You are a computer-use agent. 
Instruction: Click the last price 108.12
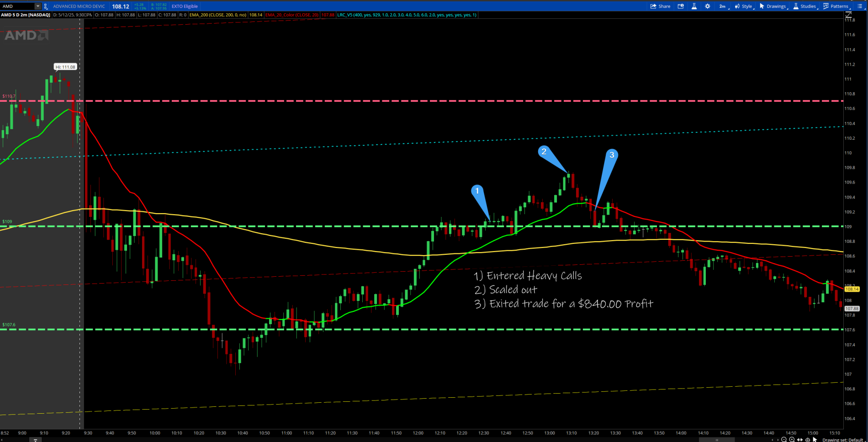[121, 6]
